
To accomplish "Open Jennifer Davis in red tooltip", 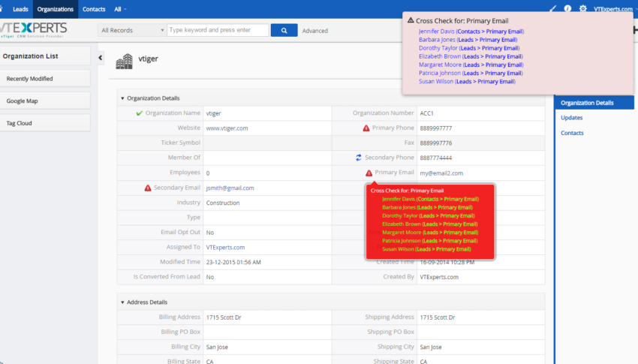I will pyautogui.click(x=431, y=200).
